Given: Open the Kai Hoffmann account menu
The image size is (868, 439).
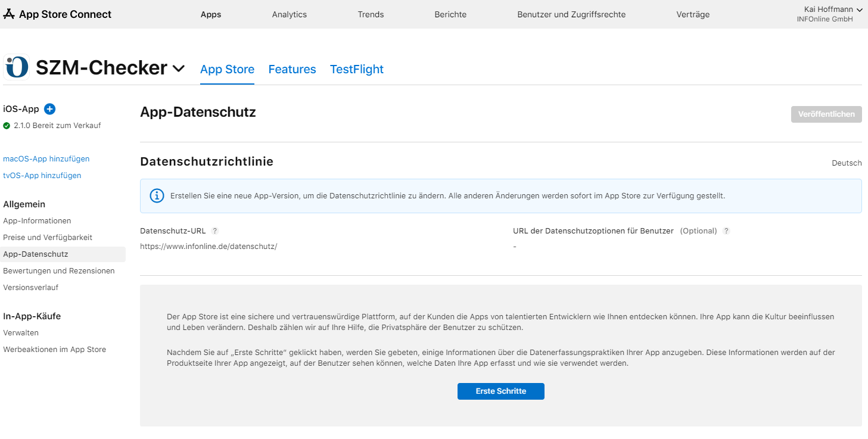Looking at the screenshot, I should point(833,10).
